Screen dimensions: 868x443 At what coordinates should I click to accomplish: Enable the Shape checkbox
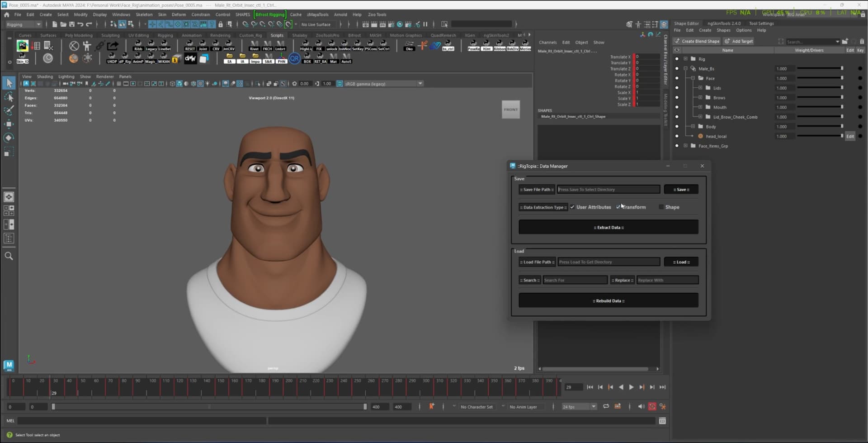(x=661, y=207)
